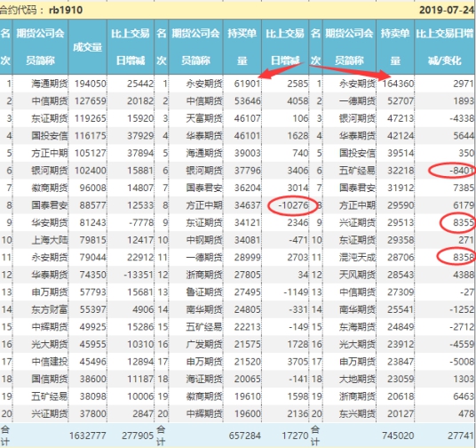
Task: Click the date 2019-07-24
Action: 446,10
